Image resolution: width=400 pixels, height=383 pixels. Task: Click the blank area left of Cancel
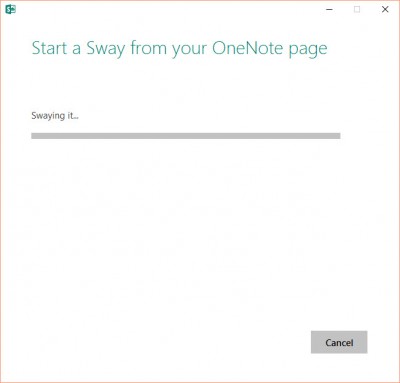[x=167, y=342]
